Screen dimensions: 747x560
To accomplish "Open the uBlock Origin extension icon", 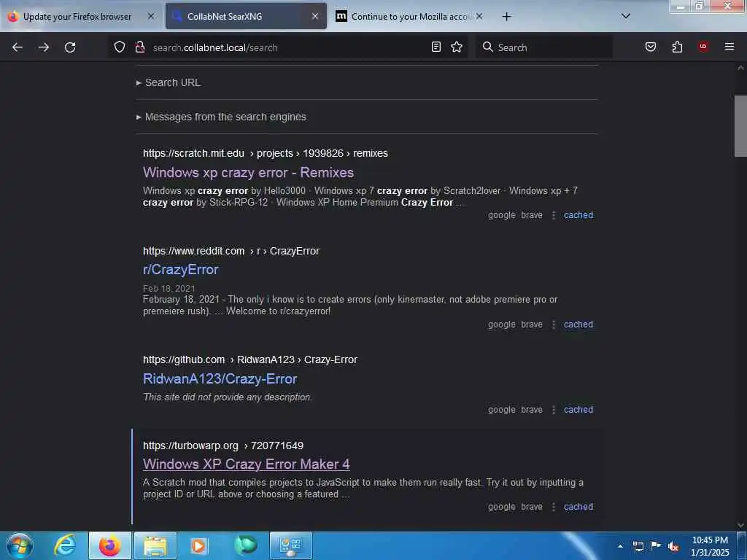I will pos(703,47).
